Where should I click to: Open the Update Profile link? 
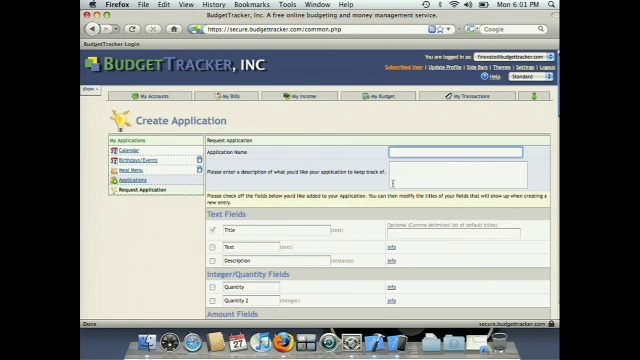click(x=444, y=67)
